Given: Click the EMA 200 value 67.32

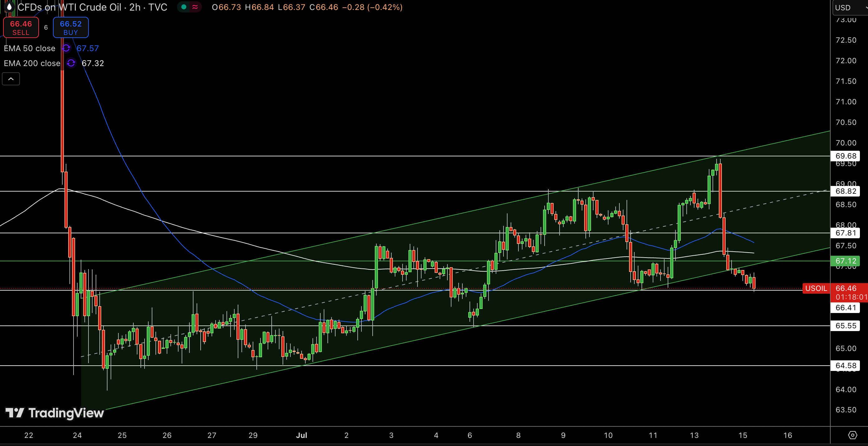Looking at the screenshot, I should (93, 63).
